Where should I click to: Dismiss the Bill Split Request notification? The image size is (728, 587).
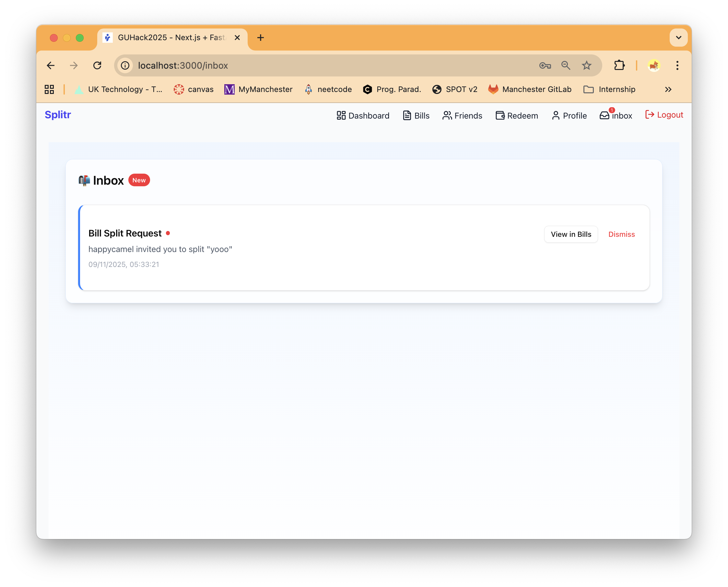621,234
